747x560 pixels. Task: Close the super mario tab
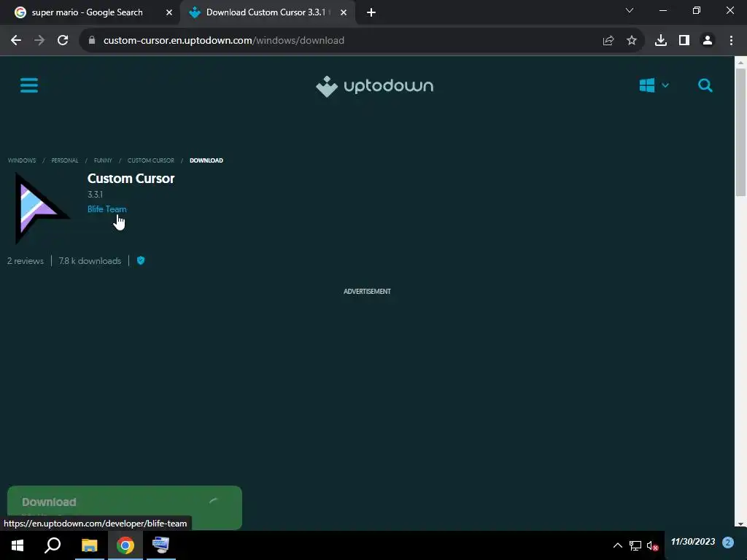click(x=169, y=12)
